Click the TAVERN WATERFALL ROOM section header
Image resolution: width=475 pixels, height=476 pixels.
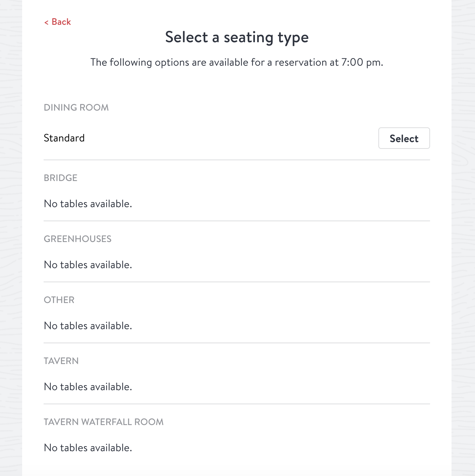[104, 422]
